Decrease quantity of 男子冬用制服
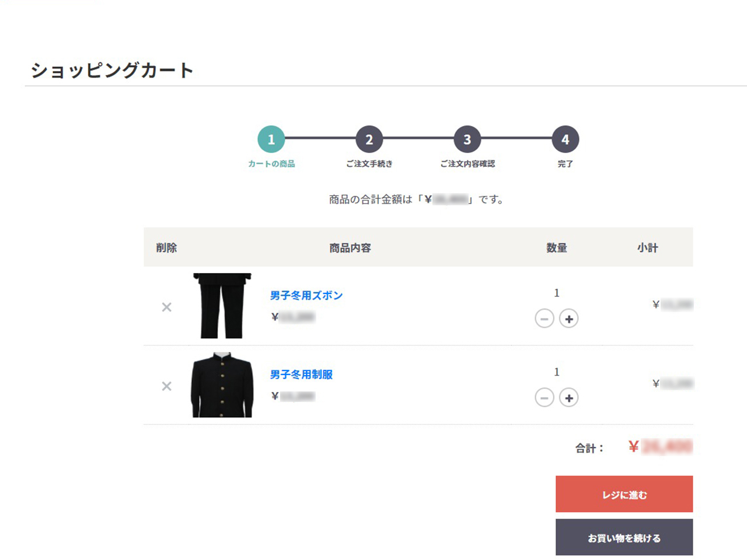Screen dimensions: 747x560 point(544,398)
